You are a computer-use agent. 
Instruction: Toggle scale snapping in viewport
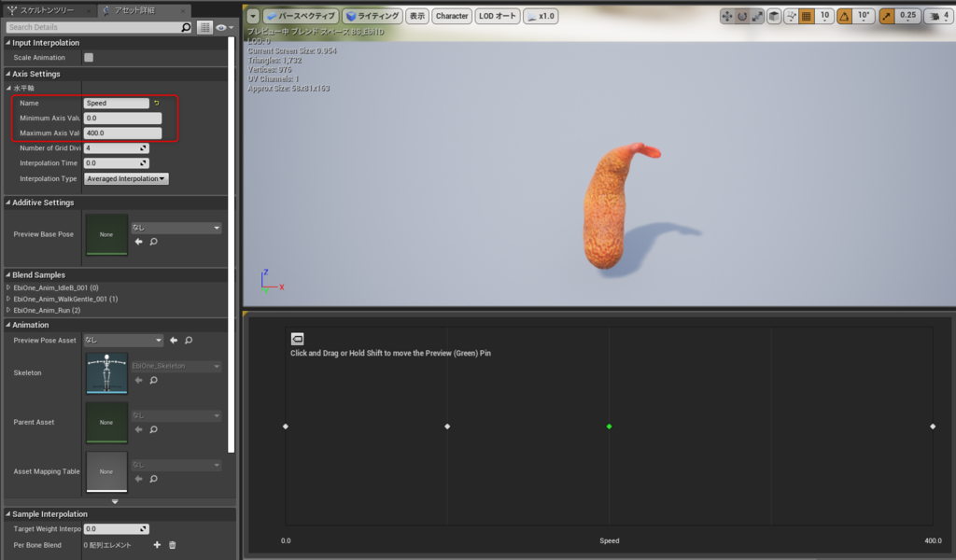[x=887, y=17]
